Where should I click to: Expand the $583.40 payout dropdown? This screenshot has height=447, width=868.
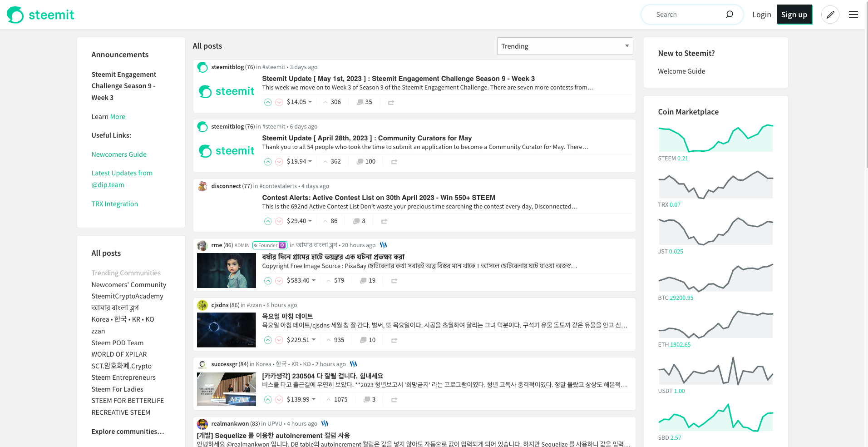pos(301,281)
